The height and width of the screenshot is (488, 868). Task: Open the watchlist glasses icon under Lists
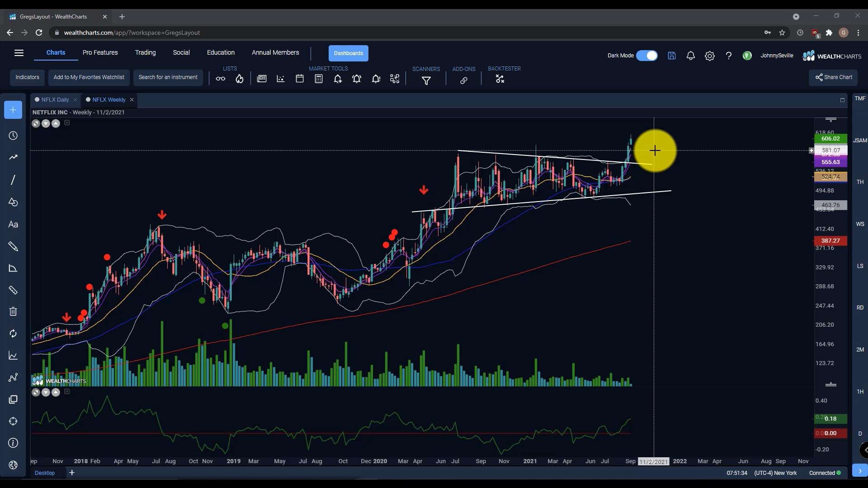[221, 79]
